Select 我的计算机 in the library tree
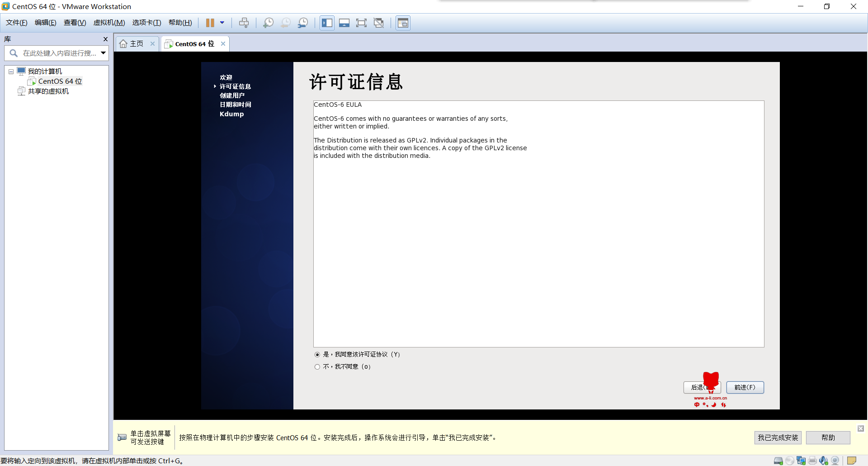 click(45, 71)
